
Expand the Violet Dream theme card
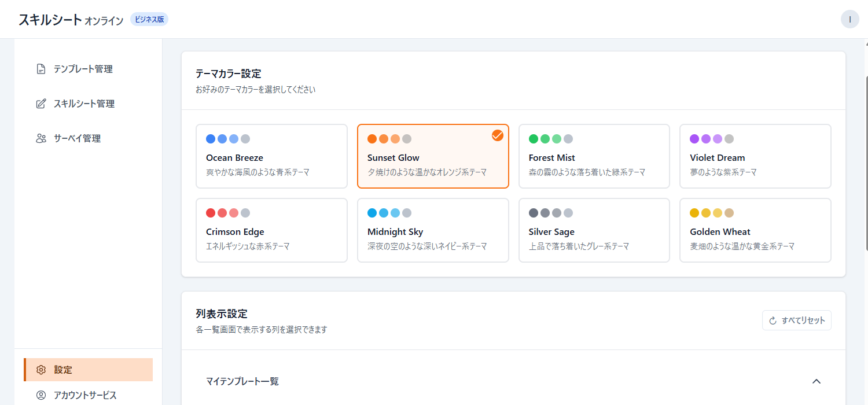coord(755,156)
